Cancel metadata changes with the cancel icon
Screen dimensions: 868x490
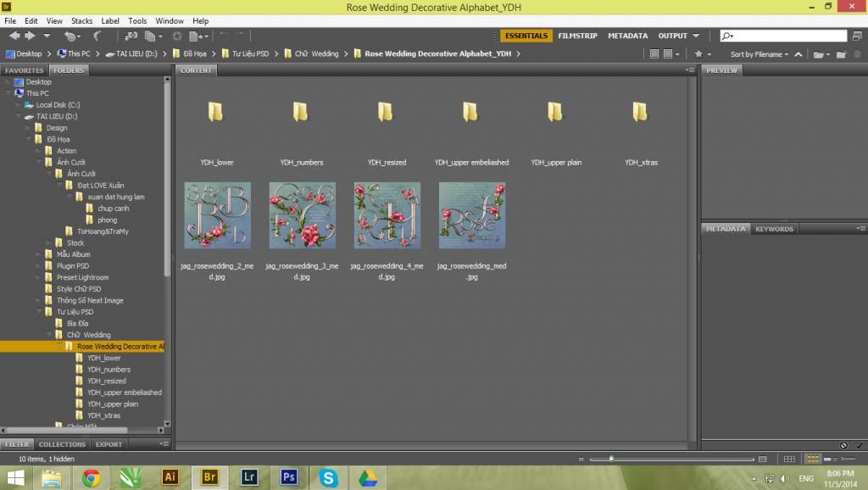point(843,445)
